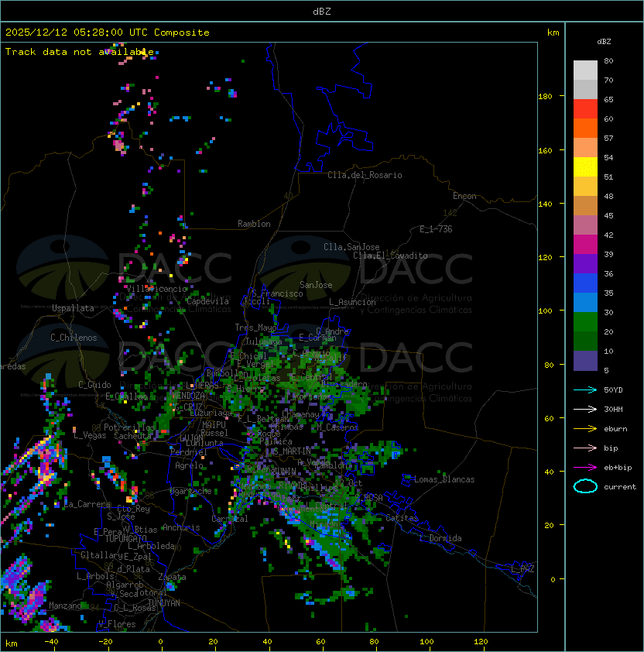644x652 pixels.
Task: Select the purple 36-39 dBZ swatch
Action: pos(585,263)
